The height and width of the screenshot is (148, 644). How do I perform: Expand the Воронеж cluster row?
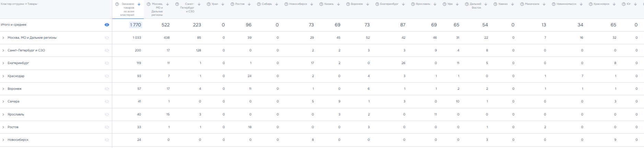pos(3,89)
